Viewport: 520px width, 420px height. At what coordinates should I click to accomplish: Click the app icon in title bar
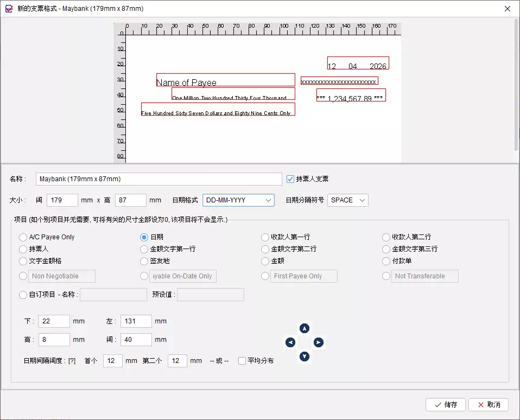[9, 9]
